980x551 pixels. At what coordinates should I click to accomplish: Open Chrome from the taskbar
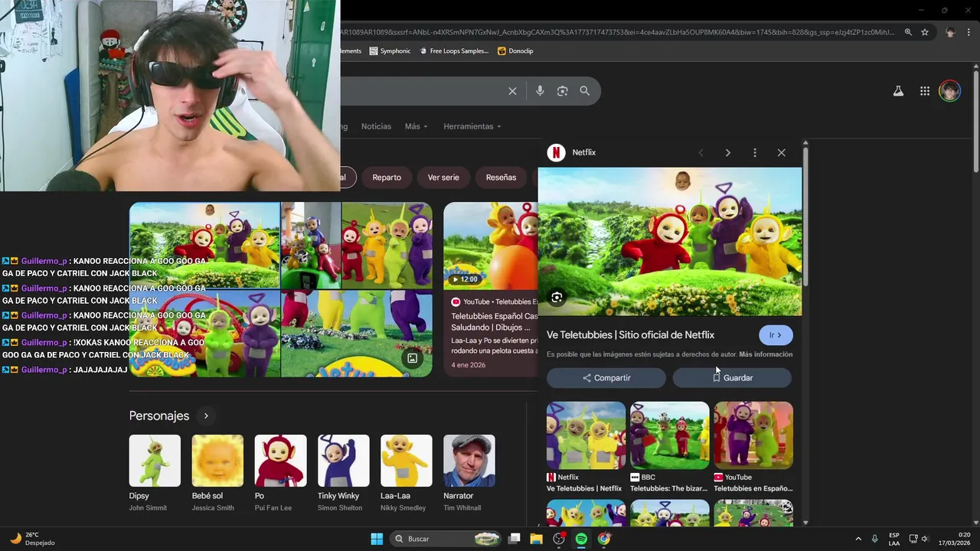point(604,539)
